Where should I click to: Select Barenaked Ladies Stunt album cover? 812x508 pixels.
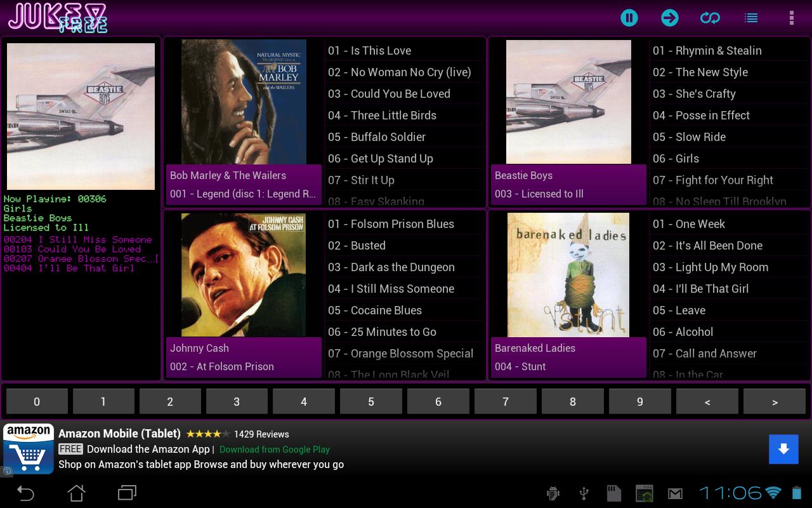[568, 275]
